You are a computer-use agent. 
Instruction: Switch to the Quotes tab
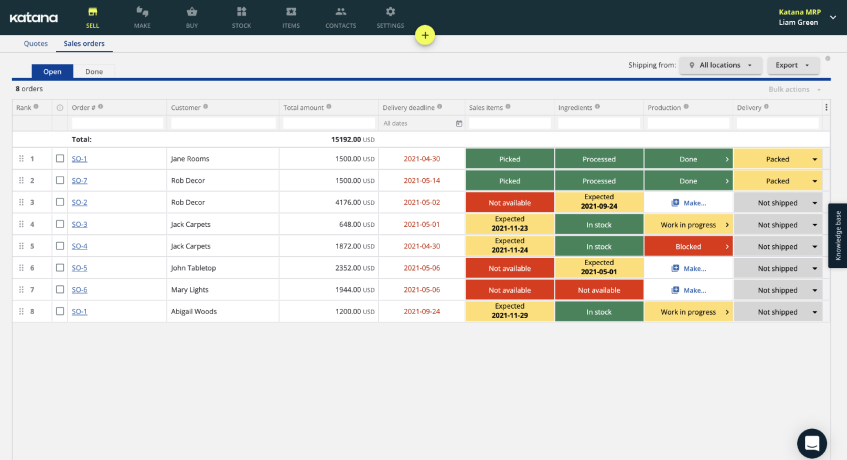pos(36,44)
